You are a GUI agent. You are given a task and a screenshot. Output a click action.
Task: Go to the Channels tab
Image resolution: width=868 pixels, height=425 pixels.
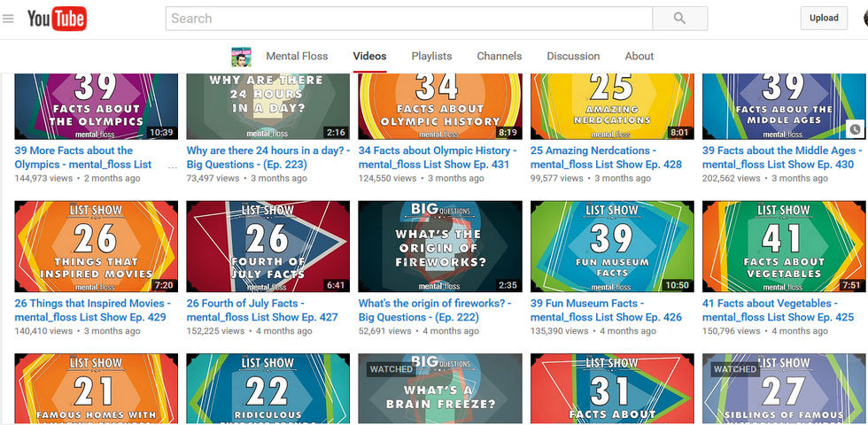(x=499, y=57)
